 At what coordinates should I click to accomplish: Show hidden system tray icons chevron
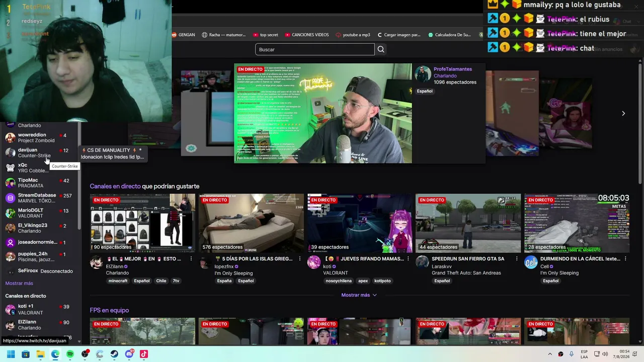click(x=550, y=354)
